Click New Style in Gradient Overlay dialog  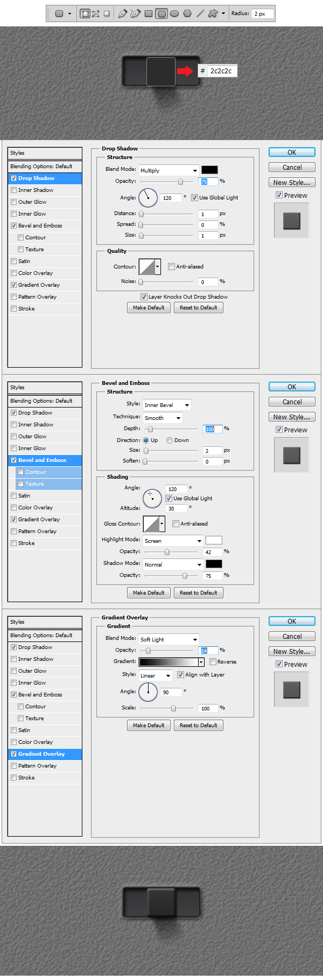click(x=292, y=652)
